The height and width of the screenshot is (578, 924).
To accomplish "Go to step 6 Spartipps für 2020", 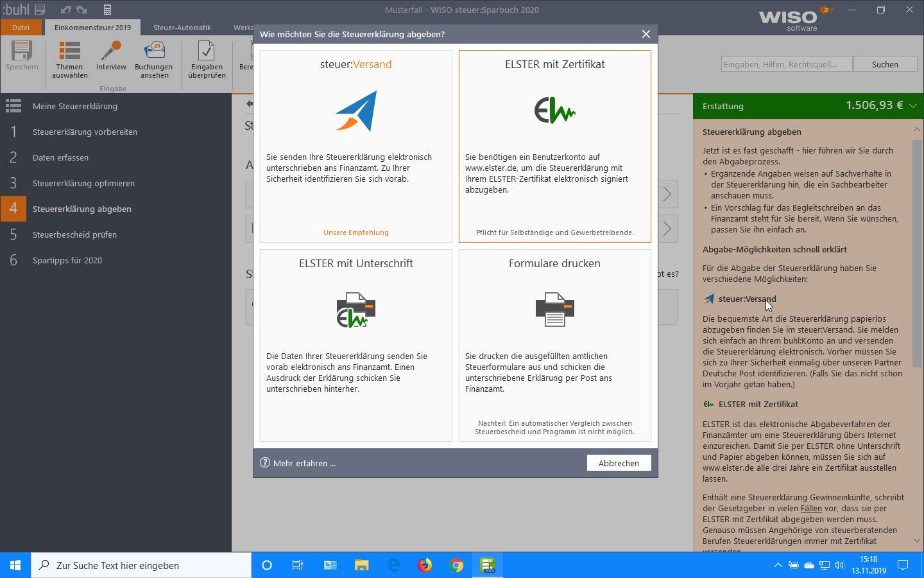I will pos(116,260).
